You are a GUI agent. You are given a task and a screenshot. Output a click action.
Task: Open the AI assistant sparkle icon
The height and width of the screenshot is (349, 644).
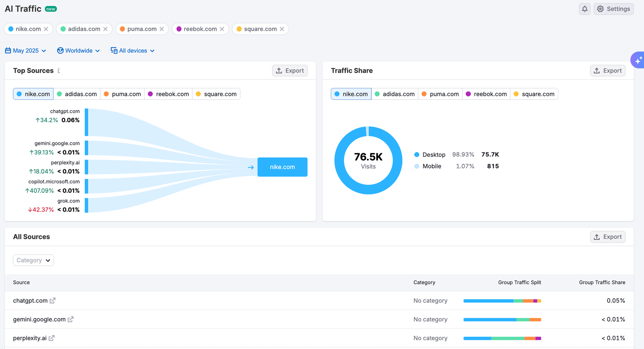click(x=638, y=60)
